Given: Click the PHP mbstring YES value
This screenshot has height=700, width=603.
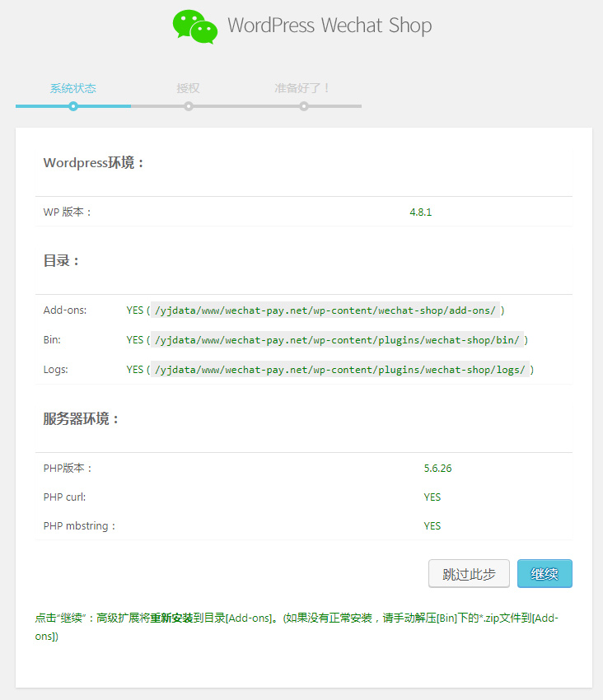Looking at the screenshot, I should point(432,526).
